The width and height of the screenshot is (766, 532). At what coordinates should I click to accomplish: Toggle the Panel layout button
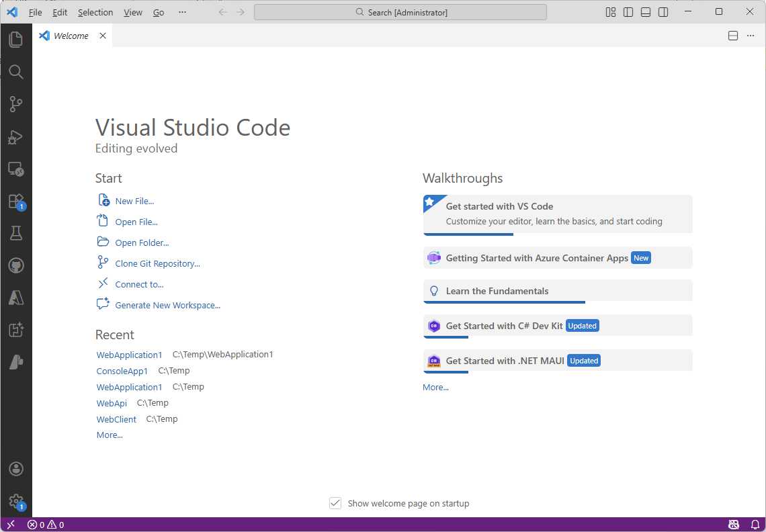click(645, 12)
